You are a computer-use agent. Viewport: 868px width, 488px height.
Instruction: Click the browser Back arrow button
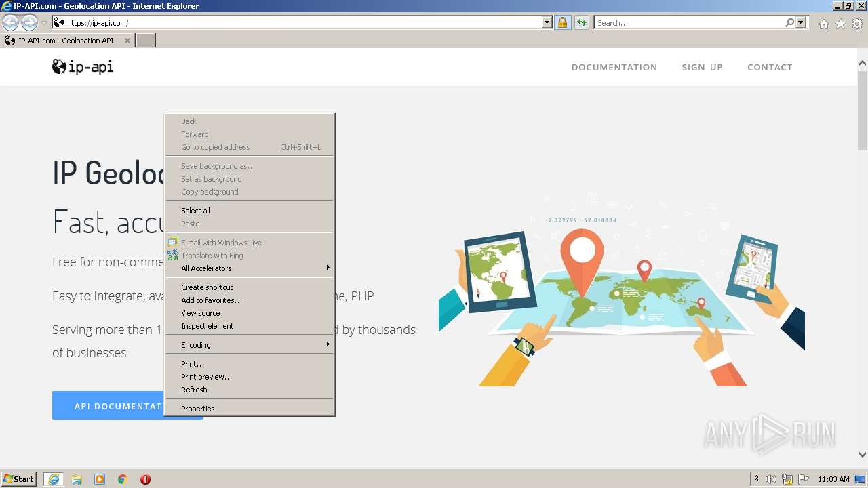tap(11, 23)
